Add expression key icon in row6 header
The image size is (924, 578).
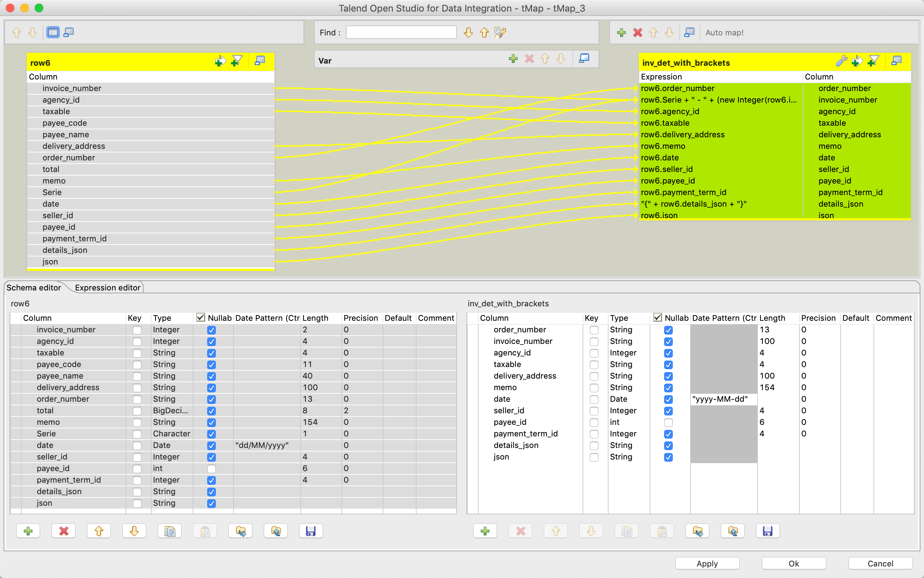220,61
